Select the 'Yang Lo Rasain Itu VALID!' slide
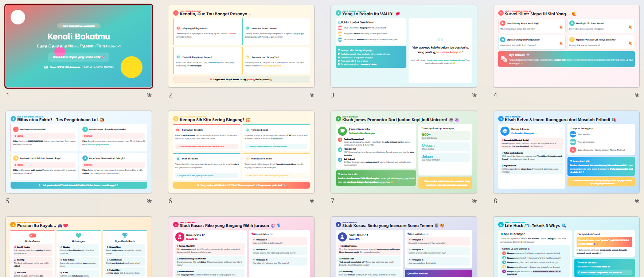Image resolution: width=644 pixels, height=278 pixels. pyautogui.click(x=404, y=46)
